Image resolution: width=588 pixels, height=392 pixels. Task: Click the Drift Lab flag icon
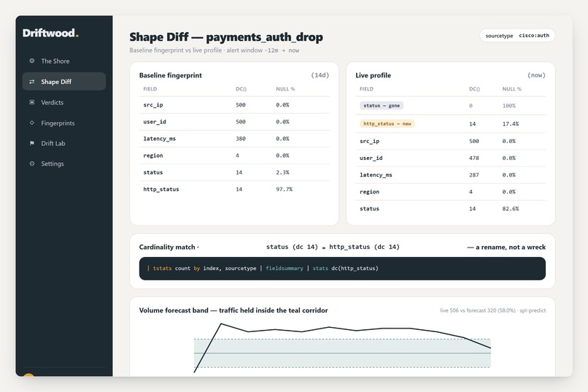click(32, 143)
